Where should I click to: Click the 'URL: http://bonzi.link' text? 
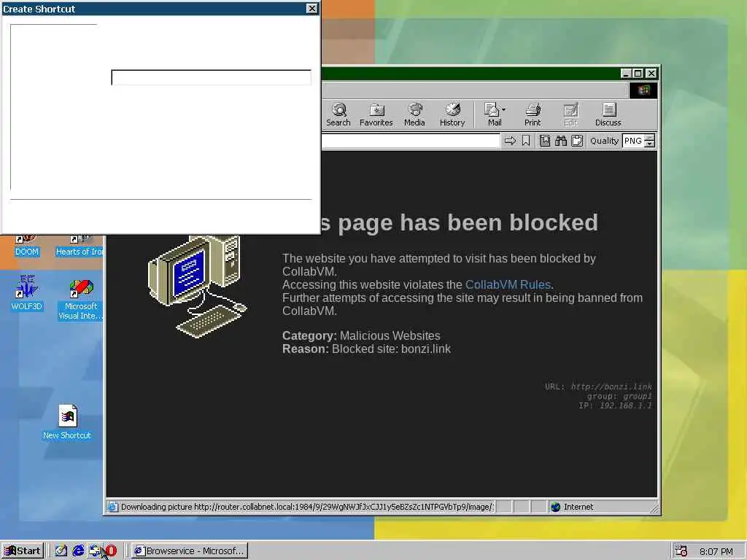point(598,386)
